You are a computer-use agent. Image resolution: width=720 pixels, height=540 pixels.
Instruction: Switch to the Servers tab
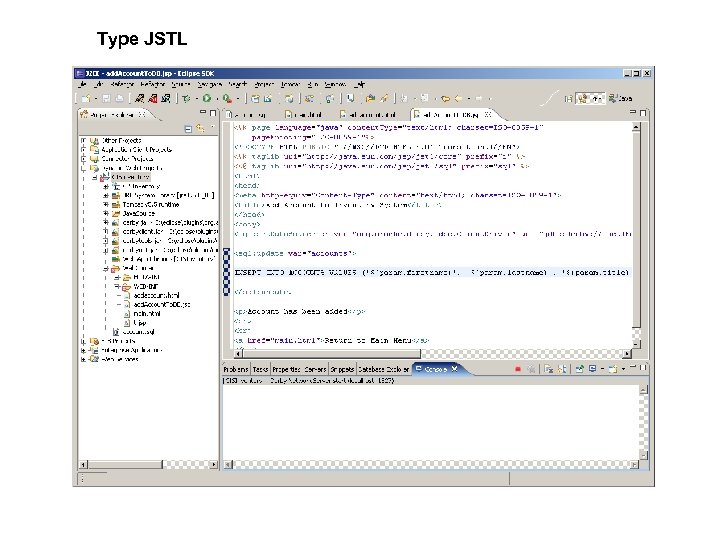pos(315,369)
